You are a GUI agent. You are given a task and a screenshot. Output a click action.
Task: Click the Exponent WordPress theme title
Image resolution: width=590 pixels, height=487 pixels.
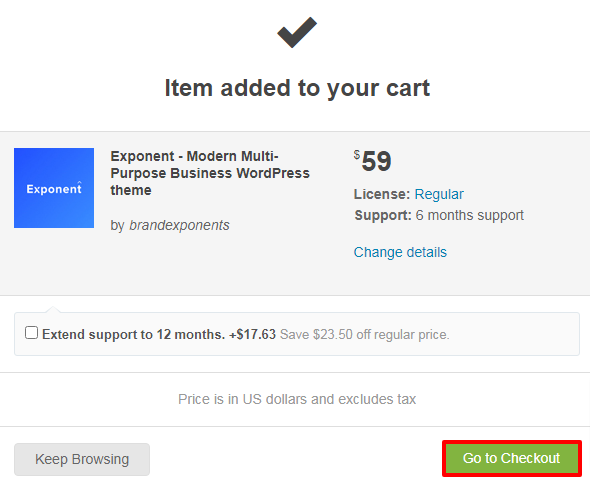pos(210,173)
